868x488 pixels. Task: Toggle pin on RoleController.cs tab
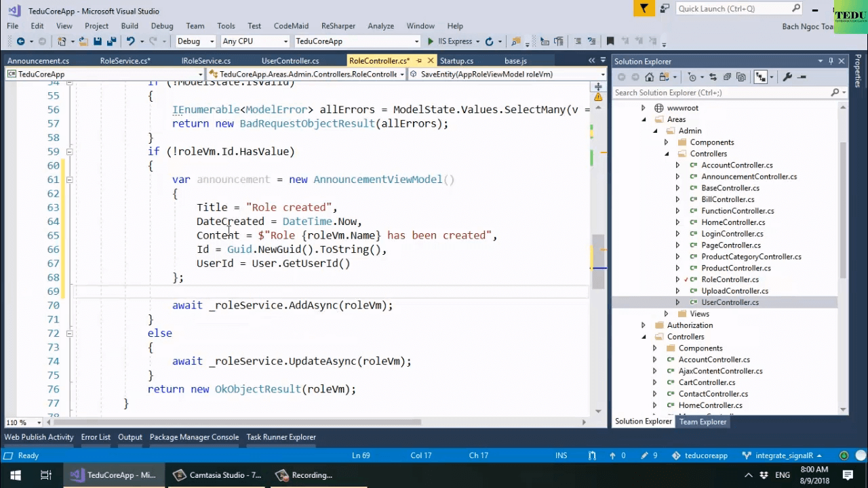pos(419,61)
